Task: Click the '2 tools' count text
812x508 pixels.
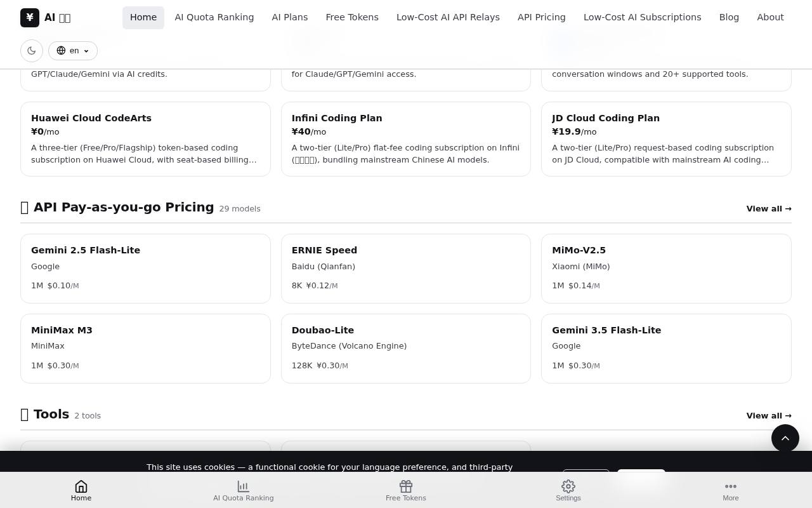Action: [88, 416]
